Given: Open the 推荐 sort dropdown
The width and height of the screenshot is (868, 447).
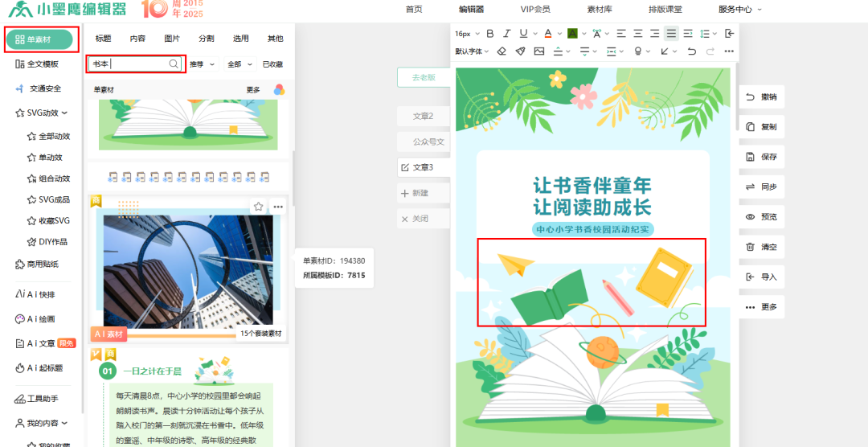Looking at the screenshot, I should click(x=203, y=64).
